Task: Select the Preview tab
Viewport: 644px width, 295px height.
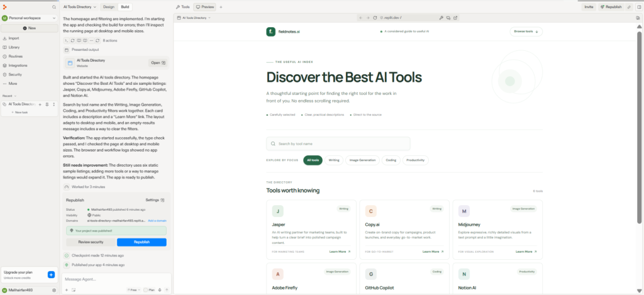Action: coord(204,7)
